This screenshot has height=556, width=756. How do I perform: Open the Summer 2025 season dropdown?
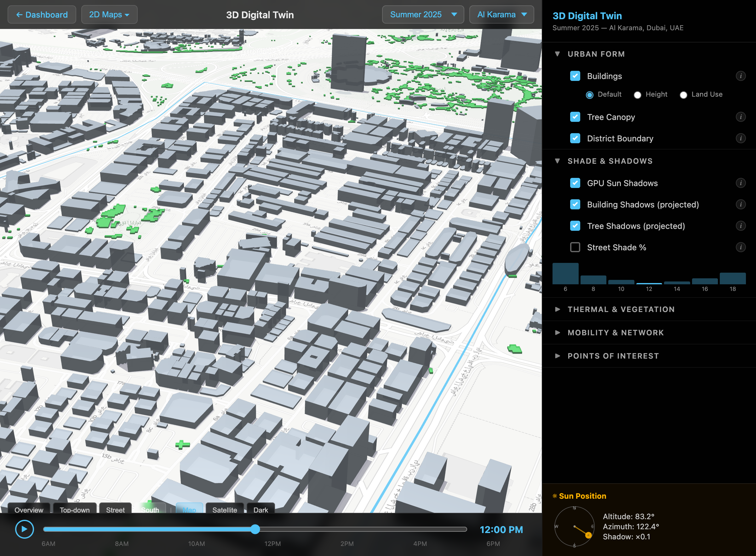[x=423, y=15]
